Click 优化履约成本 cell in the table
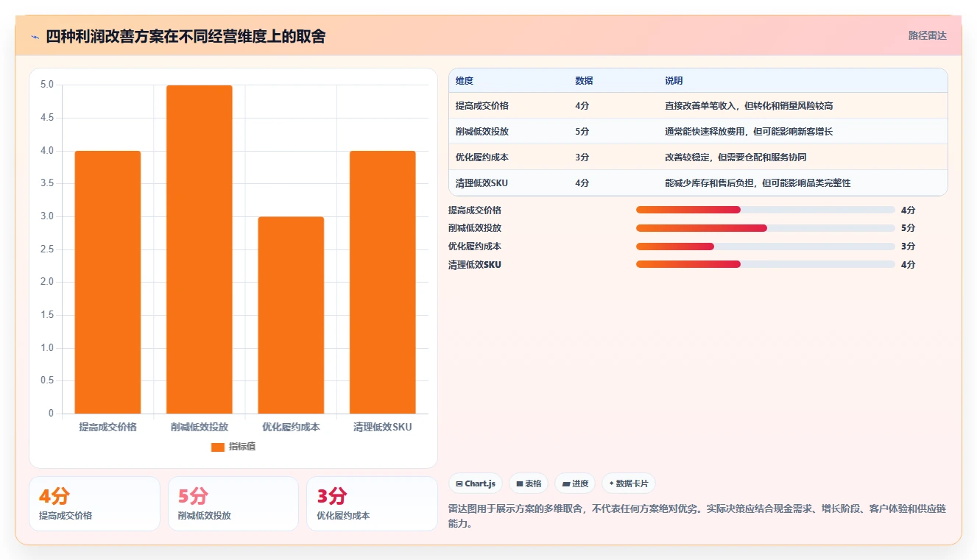977x560 pixels. tap(482, 157)
